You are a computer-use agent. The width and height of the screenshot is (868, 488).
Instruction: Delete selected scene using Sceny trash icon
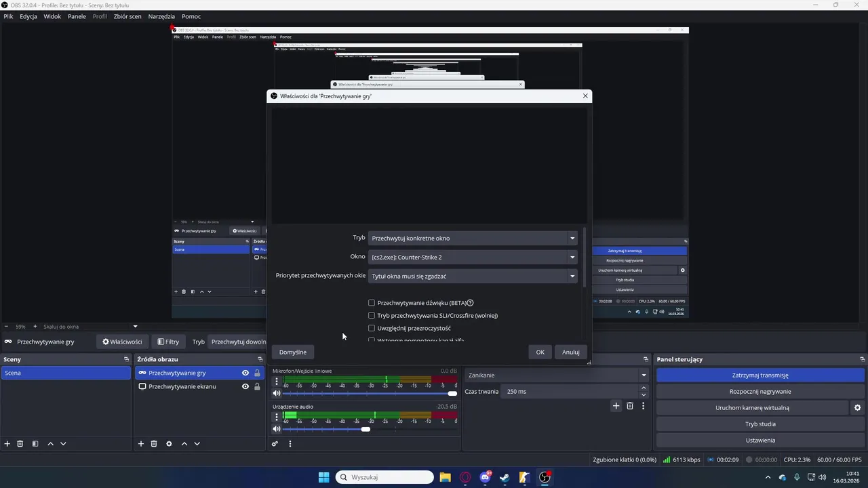click(x=20, y=444)
